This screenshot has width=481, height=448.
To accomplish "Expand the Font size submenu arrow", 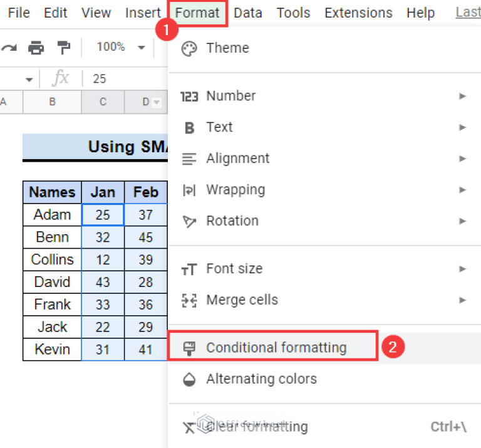I will (x=462, y=269).
